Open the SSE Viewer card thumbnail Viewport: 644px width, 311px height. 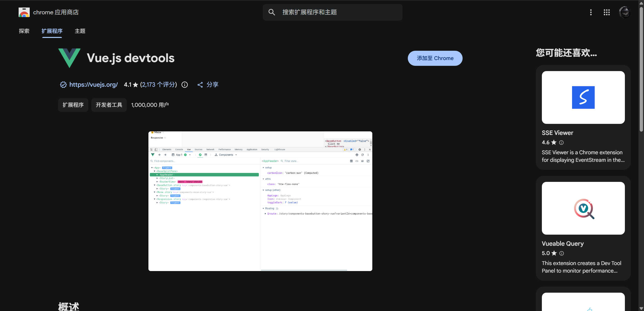click(583, 97)
